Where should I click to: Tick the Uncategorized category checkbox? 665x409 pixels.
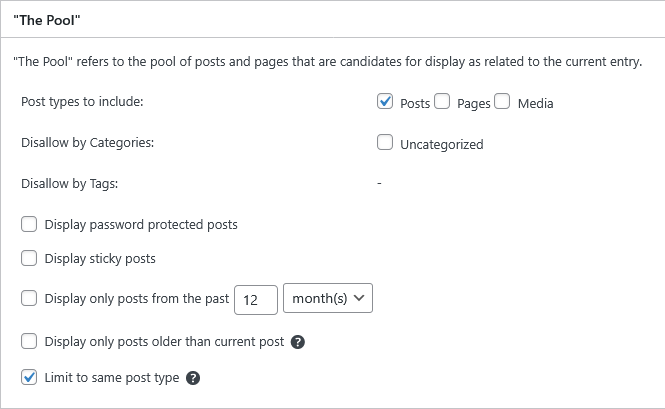385,143
